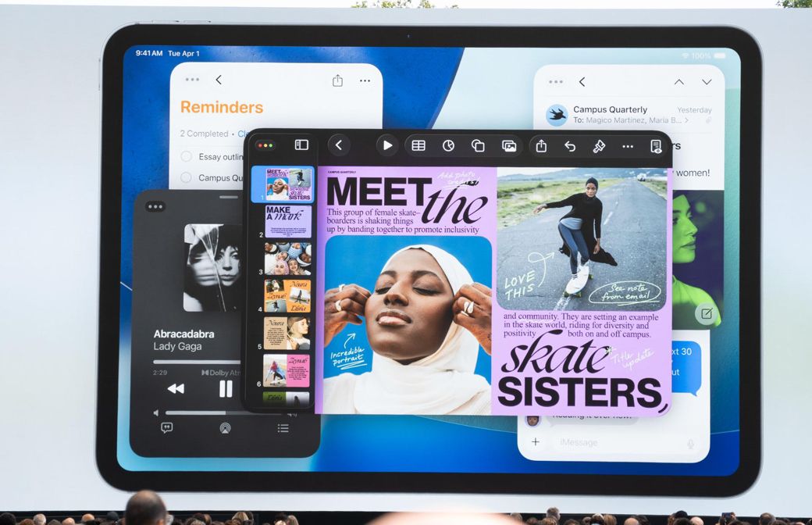Screen dimensions: 812x525
Task: Open the plus attachments button in Messages
Action: coord(536,441)
